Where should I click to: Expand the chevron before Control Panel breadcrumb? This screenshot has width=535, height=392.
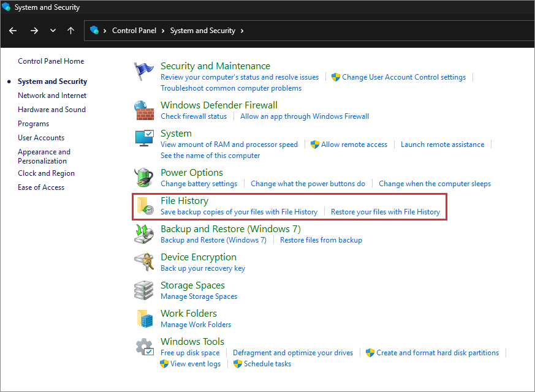point(105,31)
